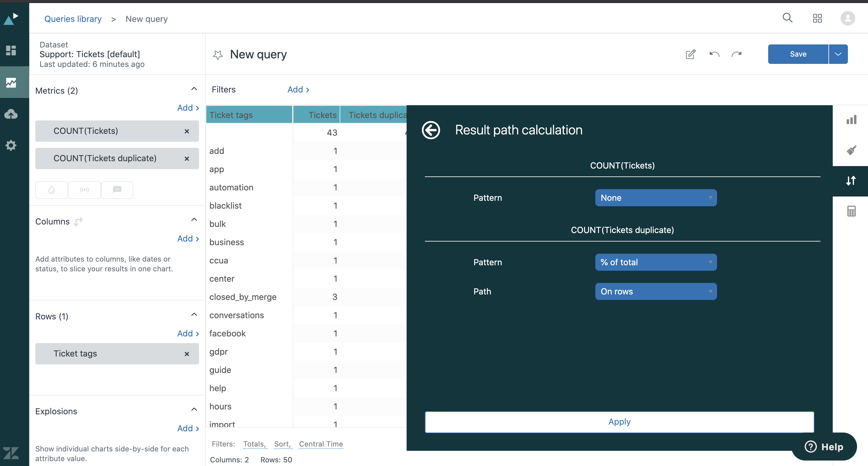Open the visualization type bar chart icon

point(851,120)
